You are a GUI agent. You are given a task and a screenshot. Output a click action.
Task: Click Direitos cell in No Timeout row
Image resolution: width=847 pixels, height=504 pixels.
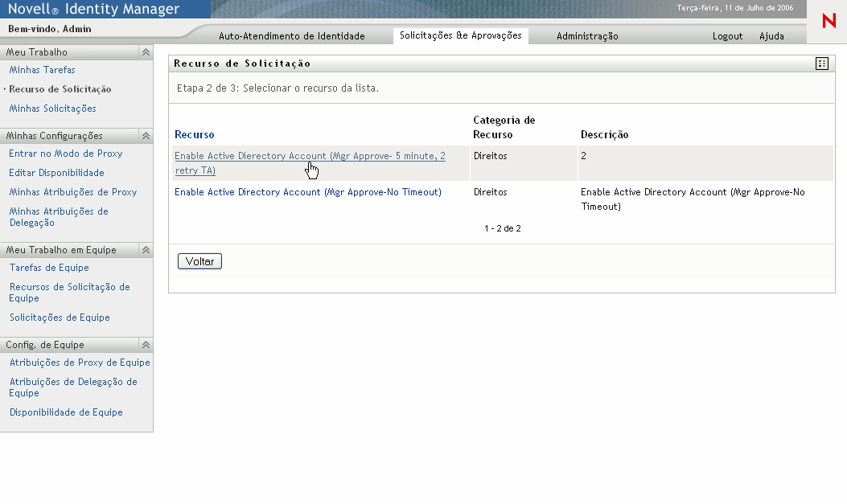[x=490, y=192]
